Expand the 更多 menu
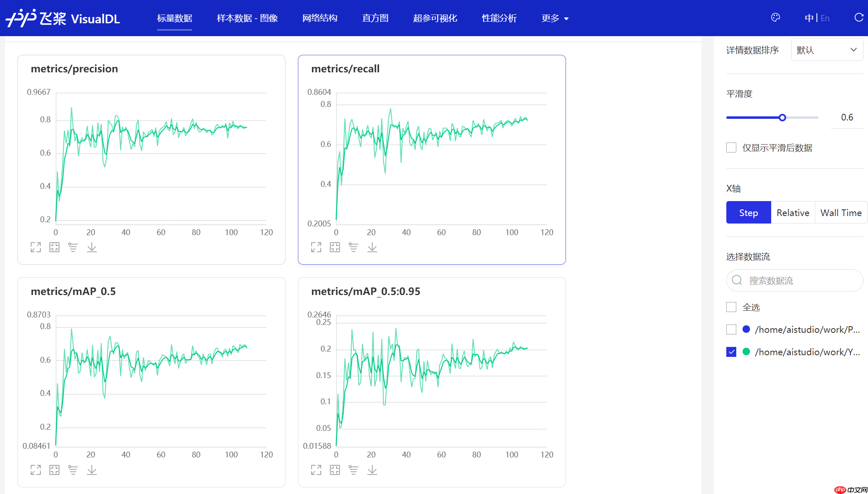The width and height of the screenshot is (868, 494). pyautogui.click(x=555, y=18)
